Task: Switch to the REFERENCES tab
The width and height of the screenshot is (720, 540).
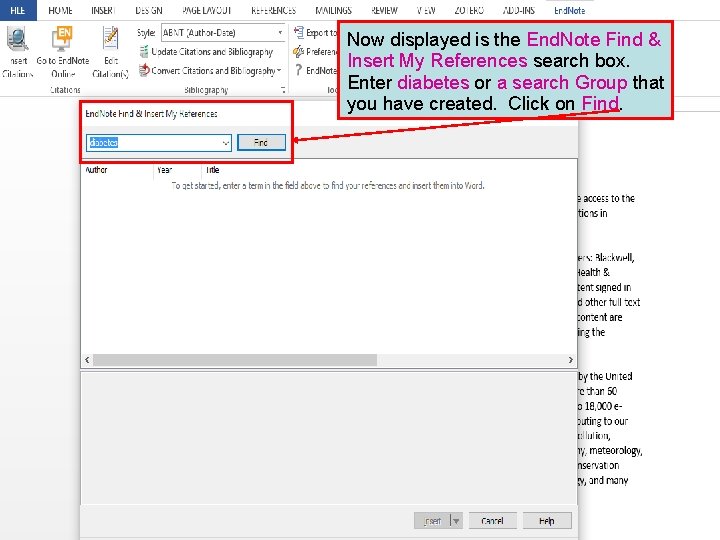Action: click(x=274, y=10)
